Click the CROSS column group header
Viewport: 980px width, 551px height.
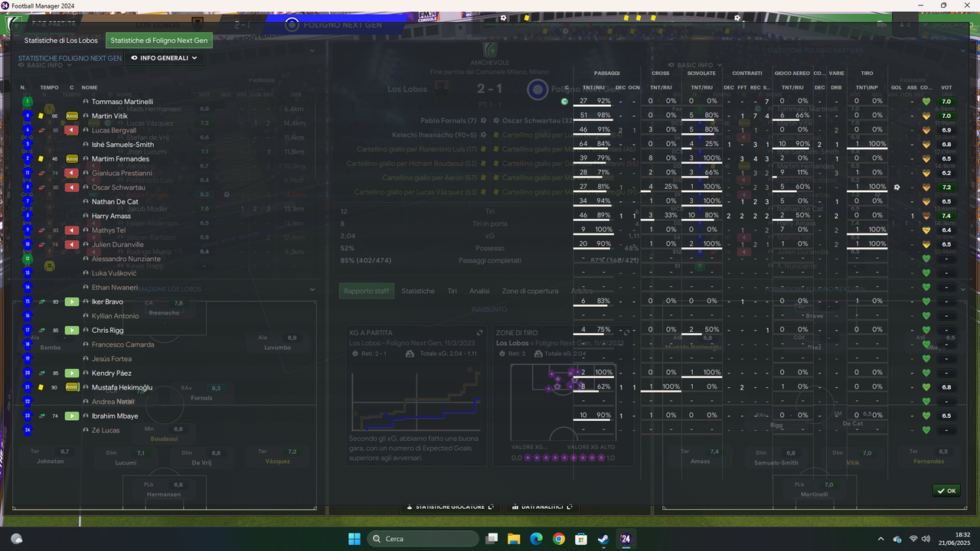660,73
